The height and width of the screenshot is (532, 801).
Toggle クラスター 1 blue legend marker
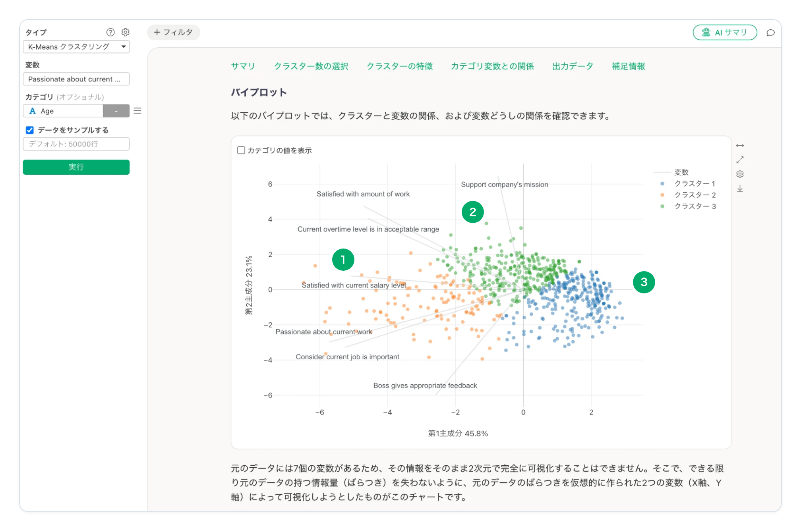click(x=662, y=183)
